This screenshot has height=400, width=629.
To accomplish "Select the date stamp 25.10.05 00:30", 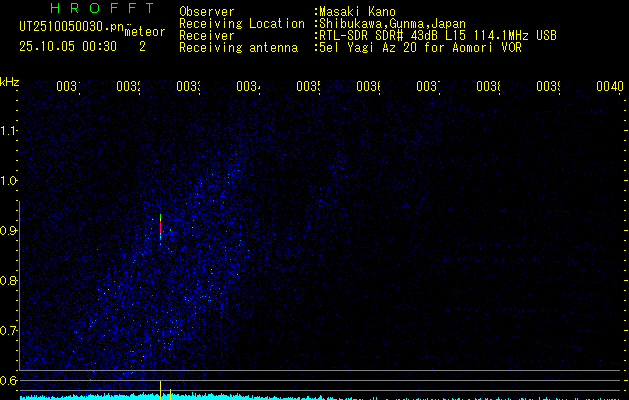I will pyautogui.click(x=68, y=47).
